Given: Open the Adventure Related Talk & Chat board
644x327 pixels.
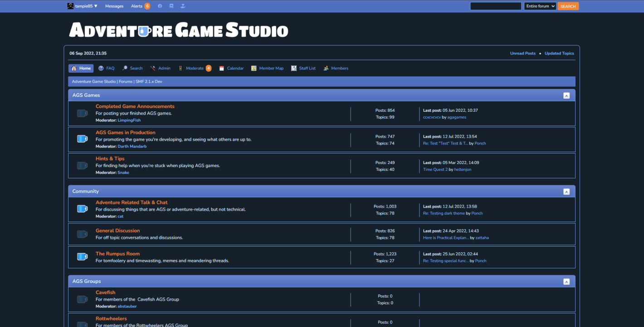Looking at the screenshot, I should point(132,203).
